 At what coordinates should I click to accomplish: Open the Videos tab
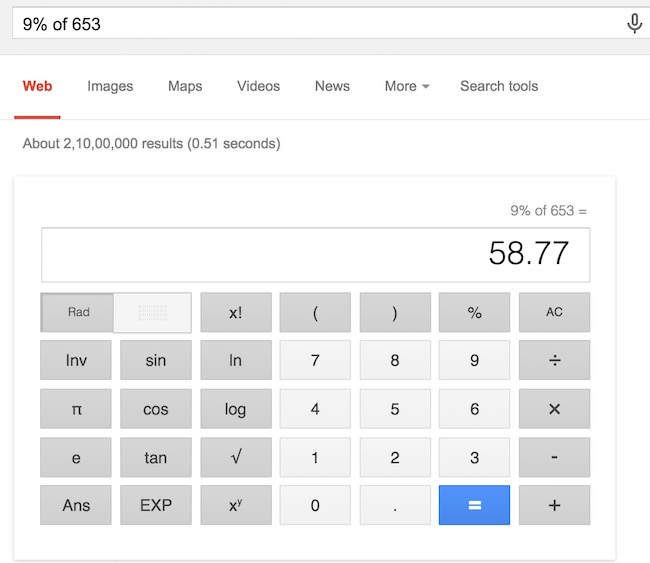click(x=258, y=86)
